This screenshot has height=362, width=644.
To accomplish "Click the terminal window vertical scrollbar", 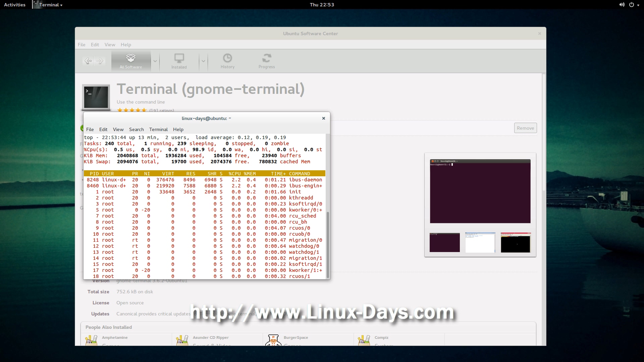I will pyautogui.click(x=328, y=245).
